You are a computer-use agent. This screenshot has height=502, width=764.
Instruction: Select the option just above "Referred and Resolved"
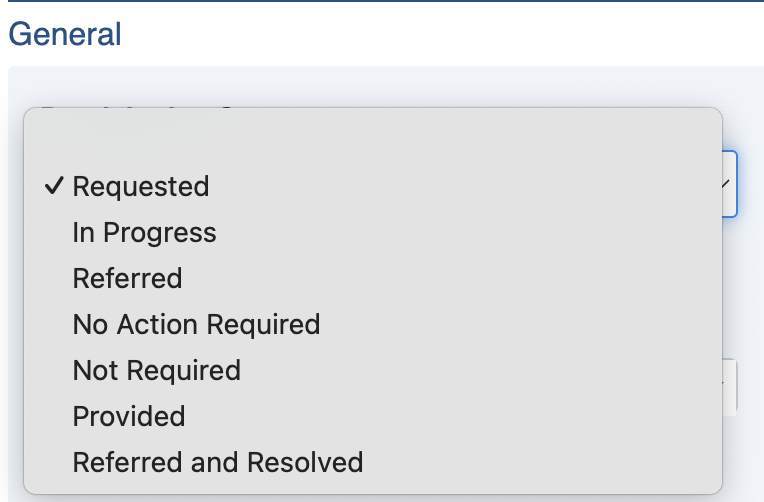click(129, 416)
